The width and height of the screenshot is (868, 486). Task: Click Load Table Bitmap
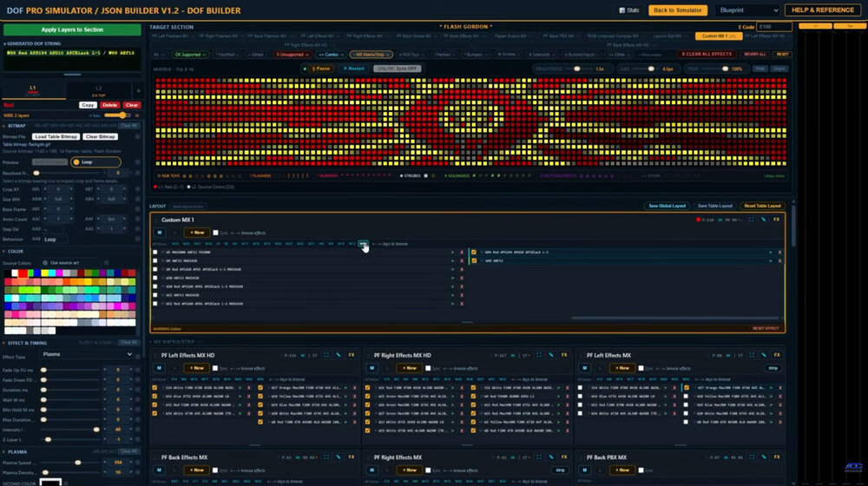pyautogui.click(x=56, y=137)
